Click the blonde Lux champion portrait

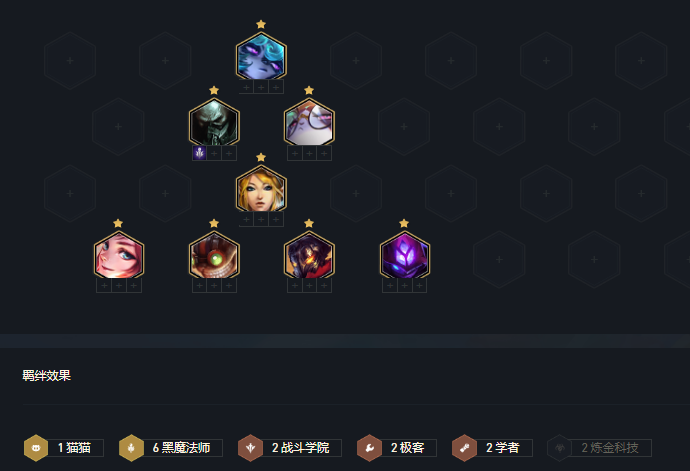coord(261,190)
